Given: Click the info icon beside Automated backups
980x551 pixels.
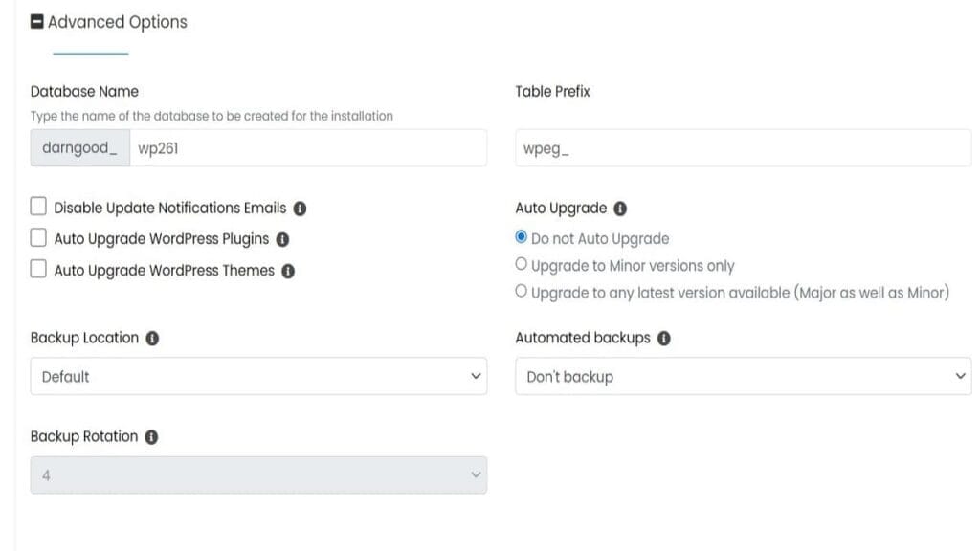Looking at the screenshot, I should pos(665,337).
